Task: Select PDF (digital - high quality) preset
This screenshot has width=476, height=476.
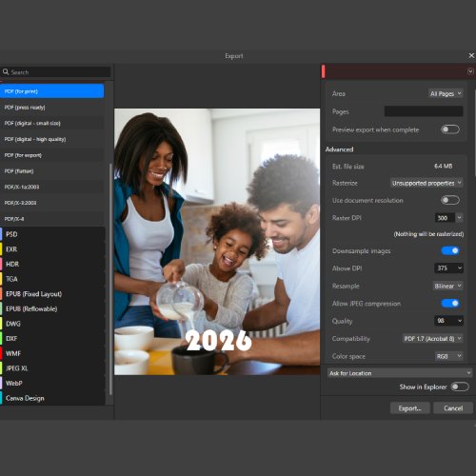Action: click(x=52, y=139)
